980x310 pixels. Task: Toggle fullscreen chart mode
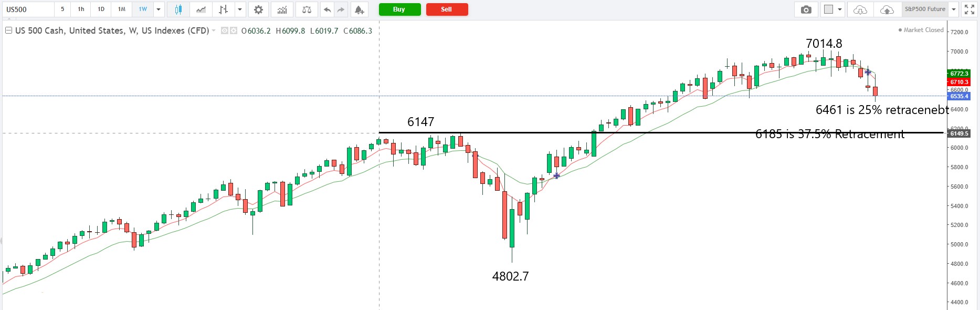[x=970, y=9]
